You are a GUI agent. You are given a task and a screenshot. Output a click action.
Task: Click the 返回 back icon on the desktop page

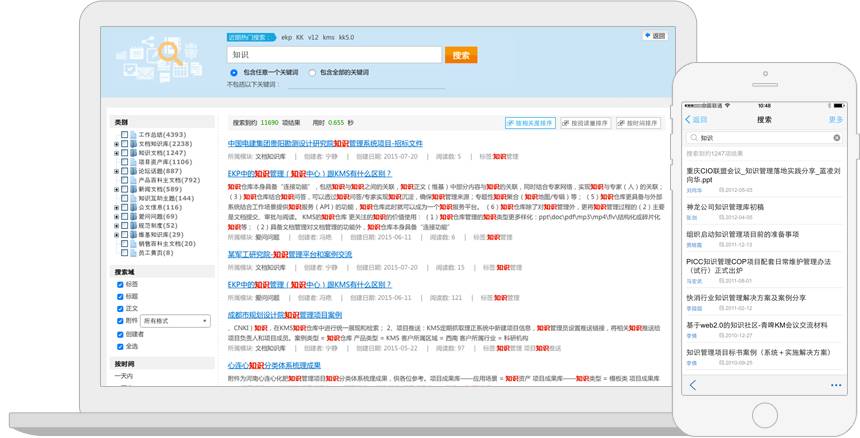point(655,36)
